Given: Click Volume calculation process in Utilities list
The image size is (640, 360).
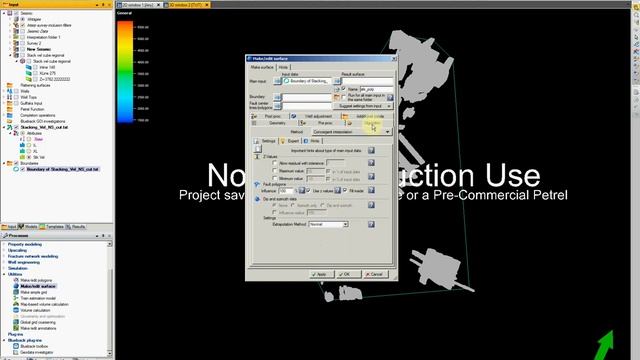Looking at the screenshot, I should [35, 310].
